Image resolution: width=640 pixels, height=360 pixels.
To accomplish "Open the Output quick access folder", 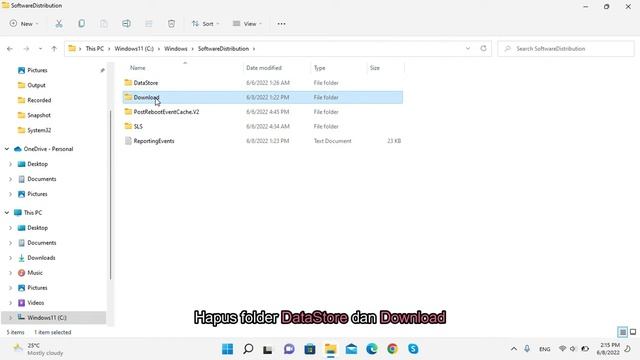I will 36,85.
